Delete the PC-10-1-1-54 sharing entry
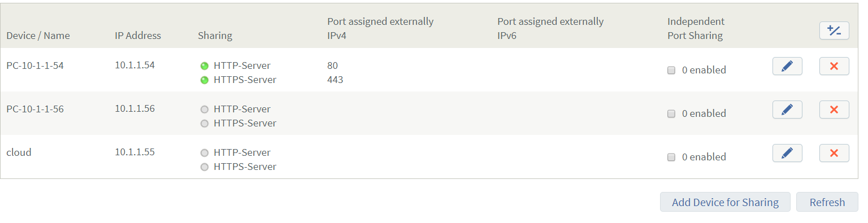The height and width of the screenshot is (223, 868). [834, 66]
